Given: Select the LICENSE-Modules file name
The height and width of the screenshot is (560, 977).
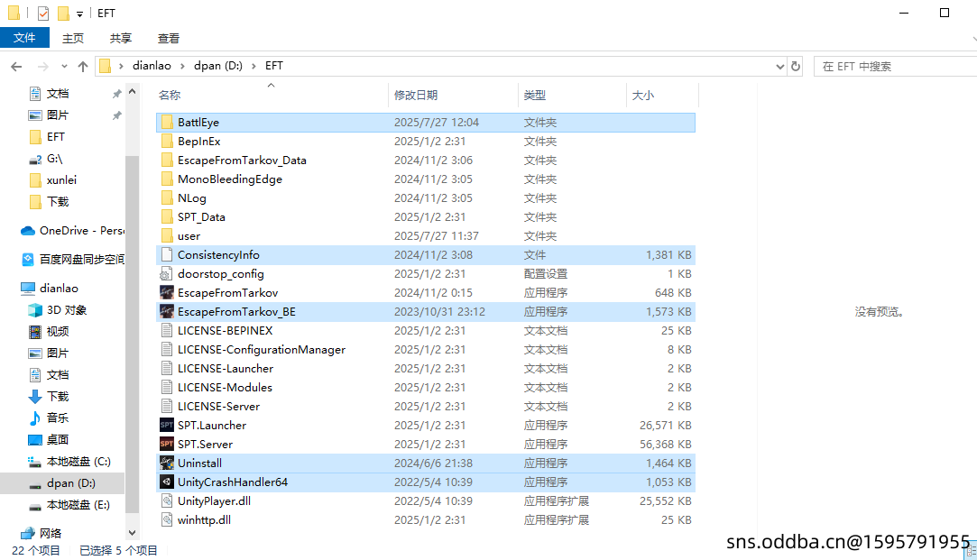Looking at the screenshot, I should coord(225,388).
